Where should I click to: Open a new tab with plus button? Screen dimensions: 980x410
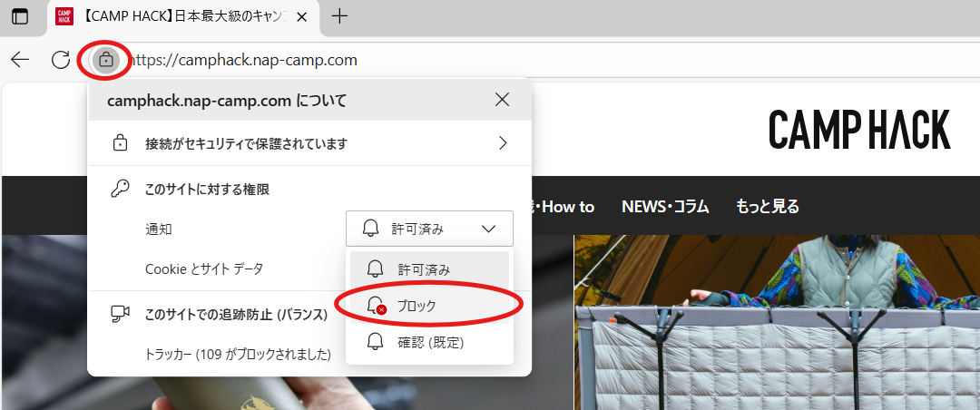pyautogui.click(x=339, y=15)
